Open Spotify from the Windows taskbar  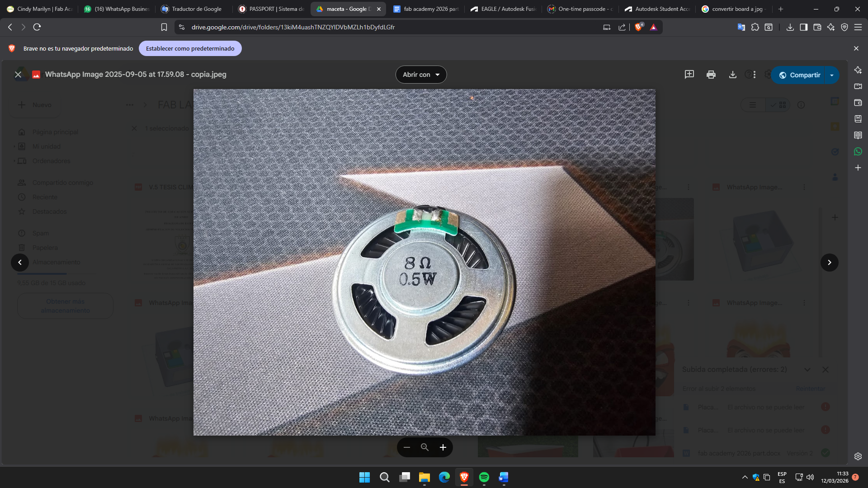click(484, 477)
